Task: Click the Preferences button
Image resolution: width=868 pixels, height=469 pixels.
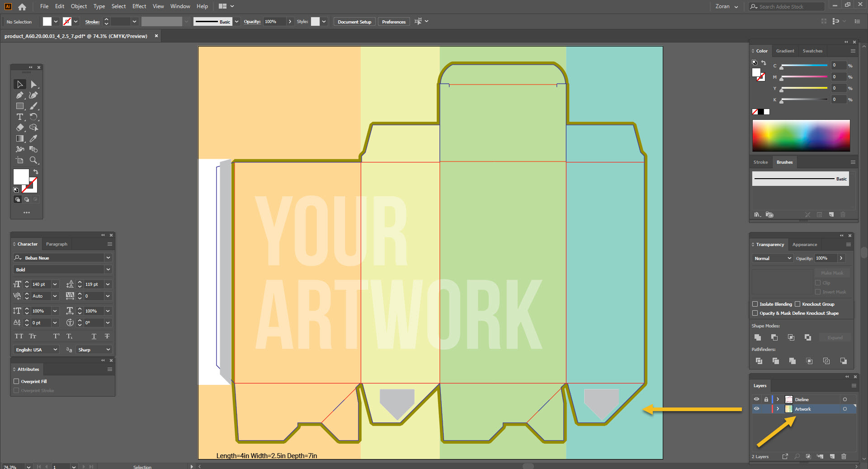Action: click(x=394, y=22)
